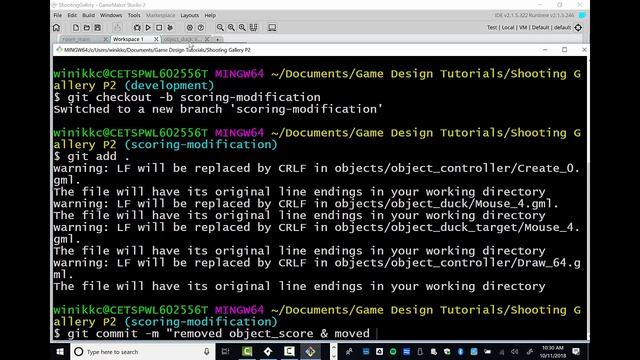
Task: Add a new workspace tab with plus button
Action: (x=218, y=39)
